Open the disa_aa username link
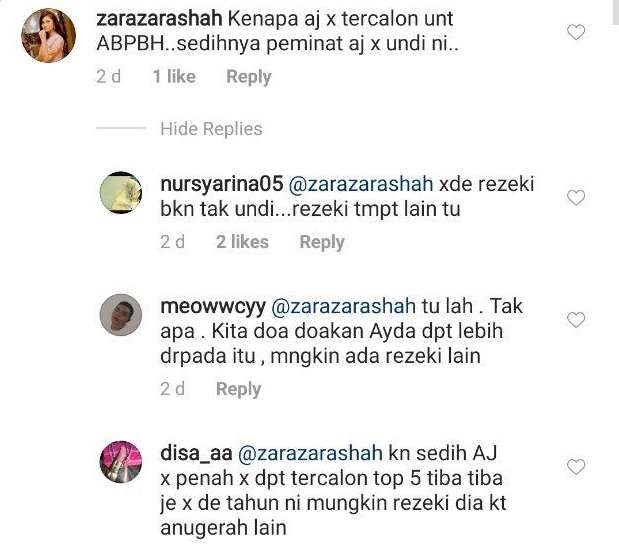619x550 pixels. [x=196, y=454]
